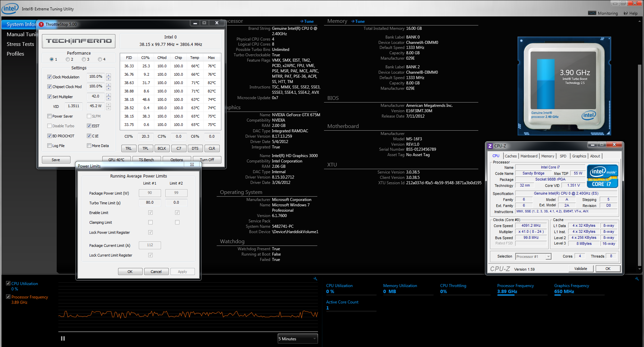
Task: Click the BCLK button in ThrottleStop
Action: tap(162, 148)
